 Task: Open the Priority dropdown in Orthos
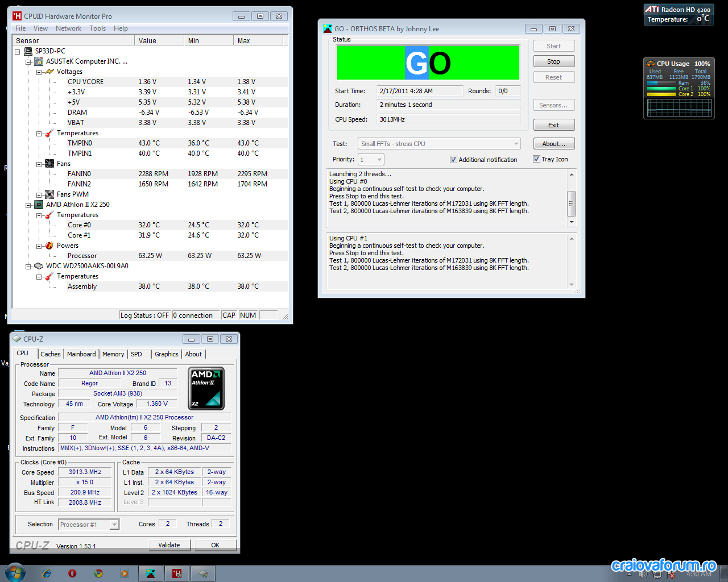[x=371, y=160]
